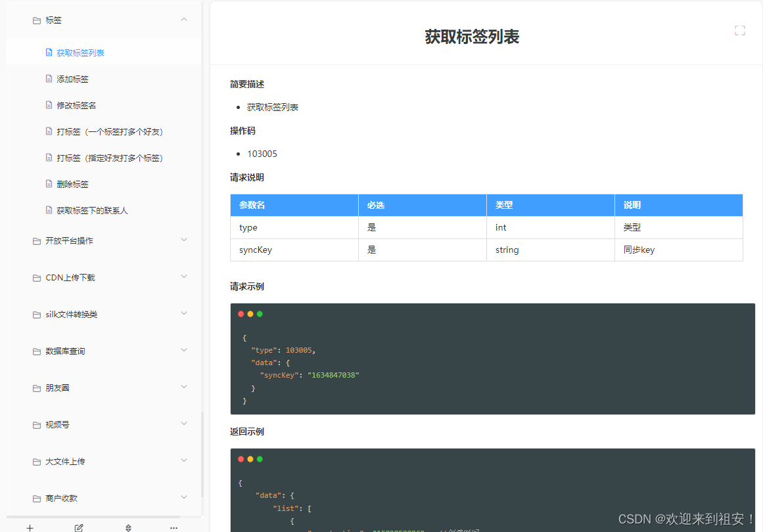
Task: Expand the 商户收款 folder chevron
Action: tap(184, 497)
